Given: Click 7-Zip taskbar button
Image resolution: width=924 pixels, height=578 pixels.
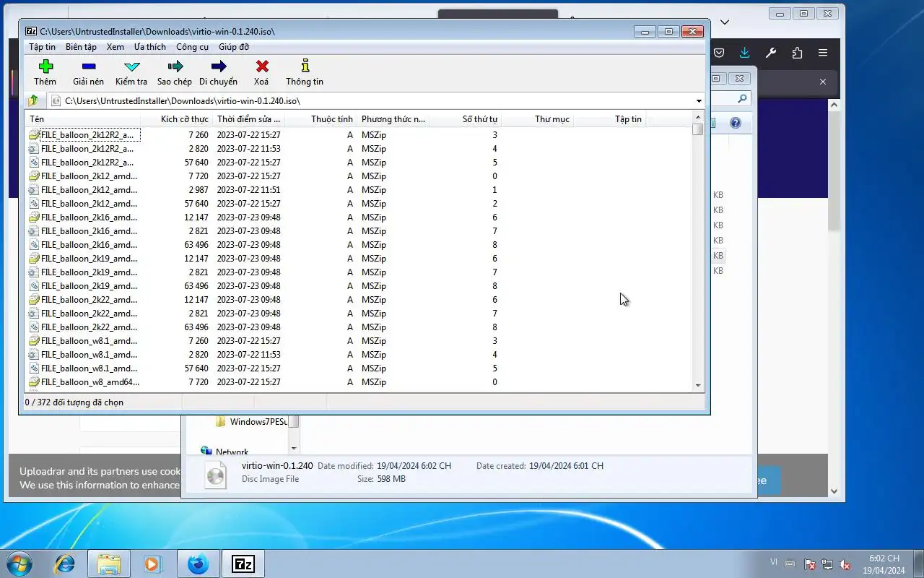Looking at the screenshot, I should (x=243, y=563).
